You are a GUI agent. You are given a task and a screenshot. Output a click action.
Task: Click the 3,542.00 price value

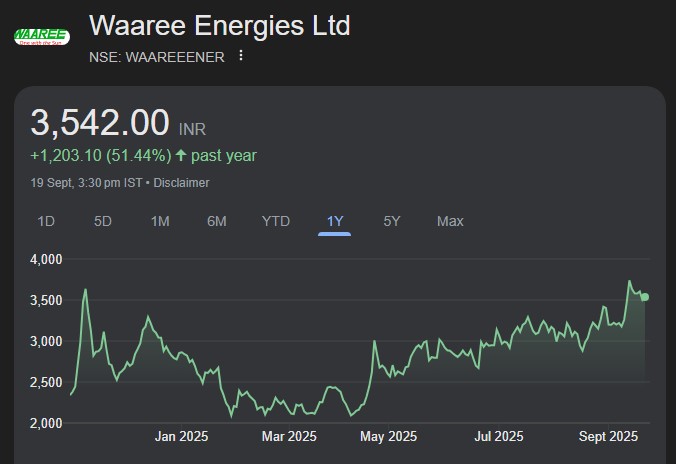[x=100, y=123]
